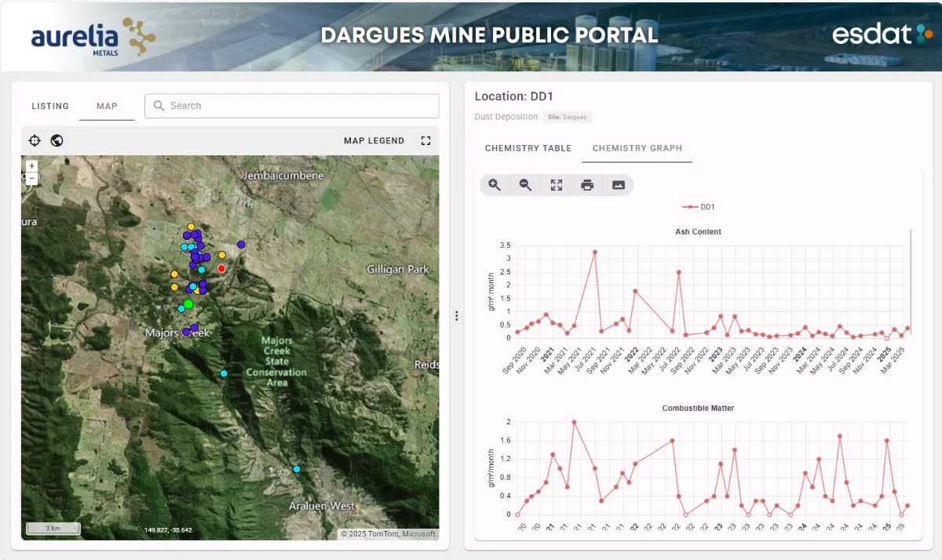Zoom out on the chemistry graph

[525, 185]
